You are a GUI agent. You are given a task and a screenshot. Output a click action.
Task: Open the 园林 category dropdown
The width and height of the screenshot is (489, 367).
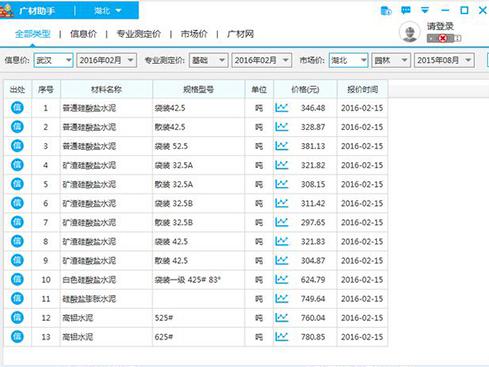point(391,60)
